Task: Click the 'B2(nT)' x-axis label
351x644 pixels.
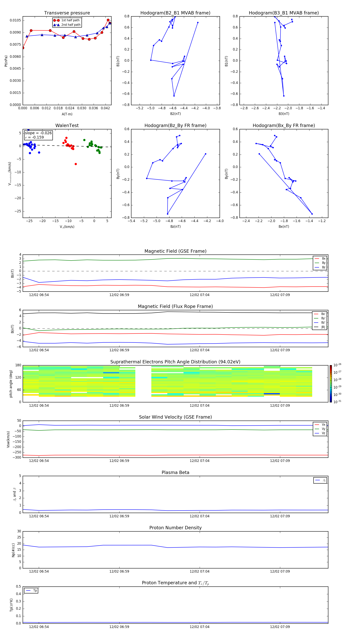Action: point(175,114)
